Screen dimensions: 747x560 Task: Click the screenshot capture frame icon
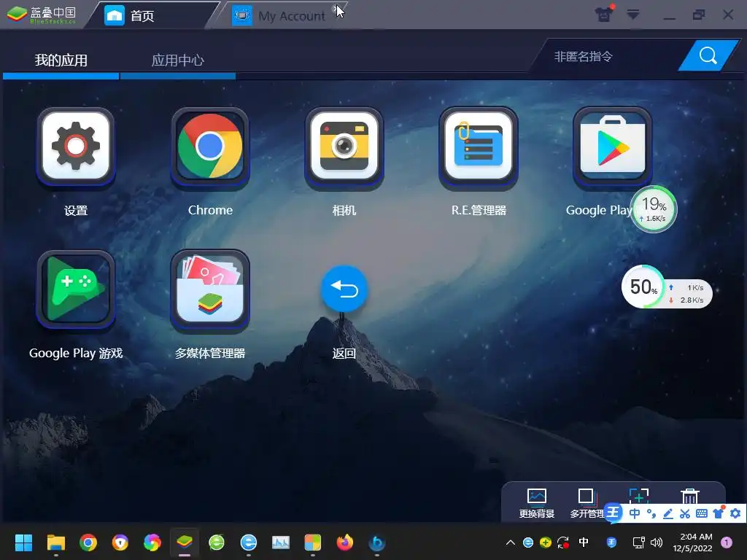point(639,495)
